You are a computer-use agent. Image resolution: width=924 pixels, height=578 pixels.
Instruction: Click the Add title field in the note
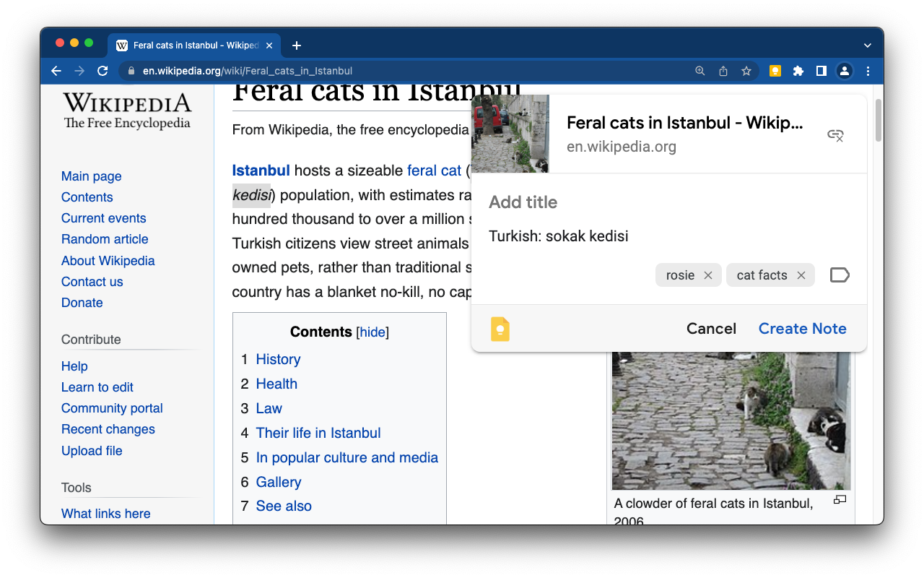point(523,202)
